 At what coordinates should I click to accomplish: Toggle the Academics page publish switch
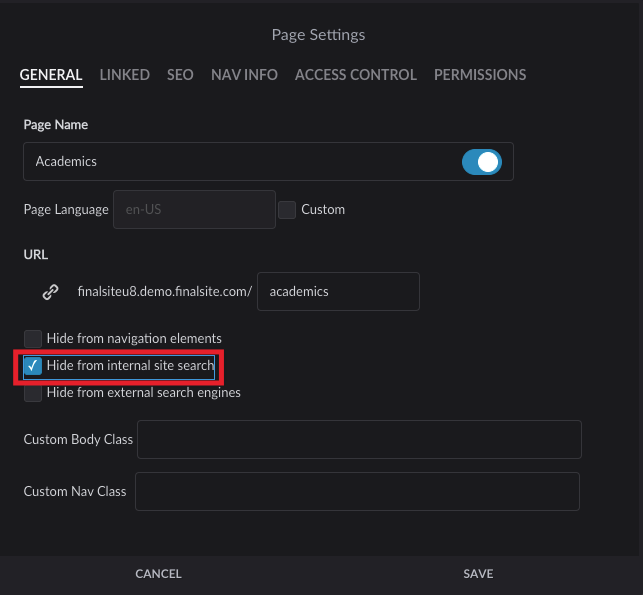[482, 162]
